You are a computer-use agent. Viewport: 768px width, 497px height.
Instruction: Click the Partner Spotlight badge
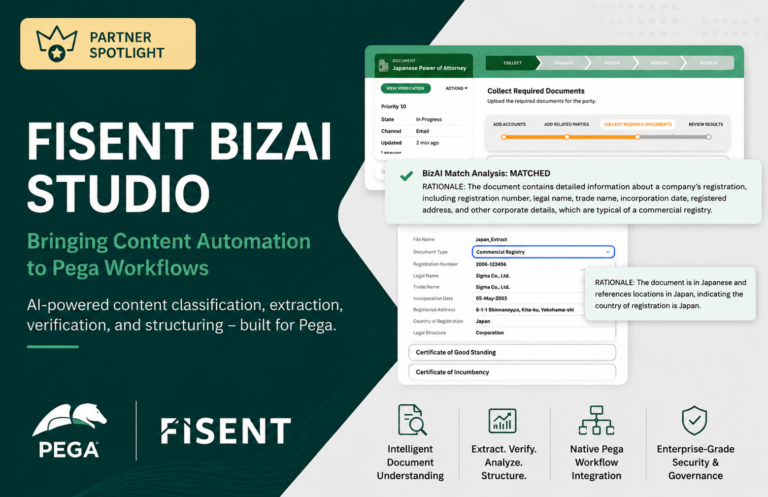tap(108, 44)
